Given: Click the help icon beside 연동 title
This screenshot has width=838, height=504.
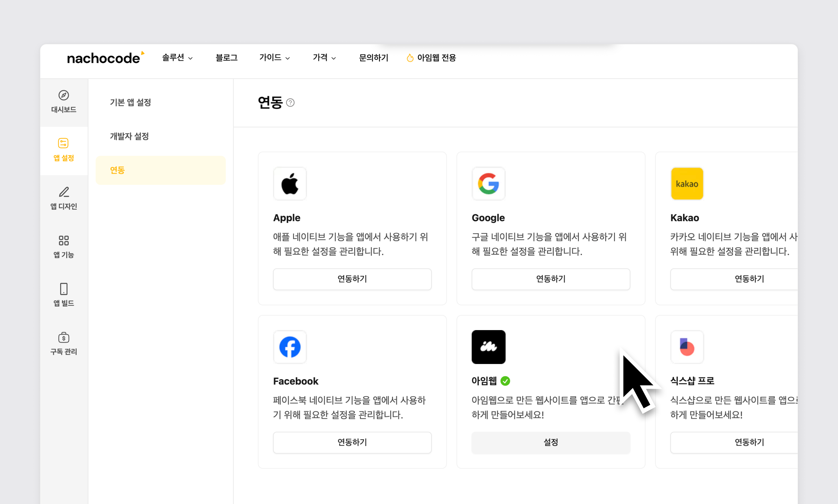Looking at the screenshot, I should coord(290,103).
